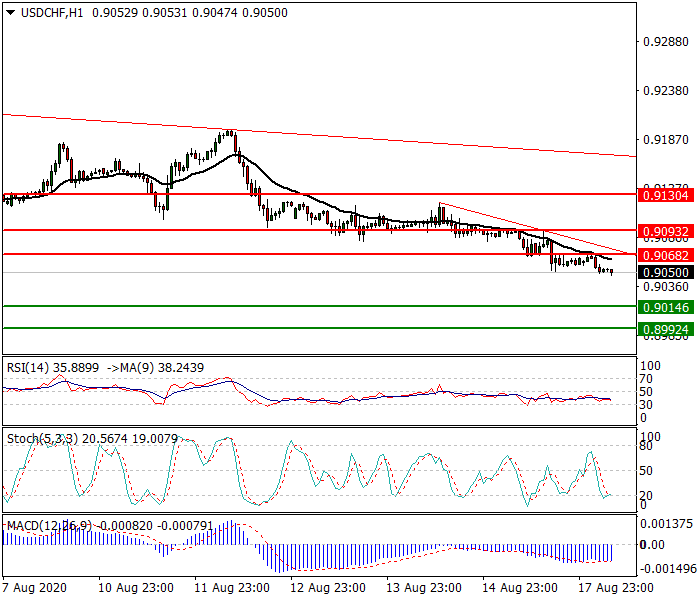700x600 pixels.
Task: Select the 0.90146 green support label
Action: [666, 308]
